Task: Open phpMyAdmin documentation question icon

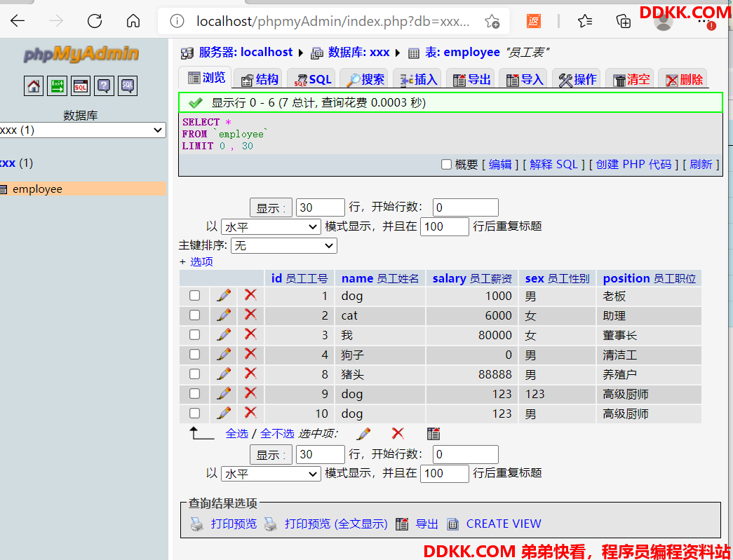Action: click(x=104, y=86)
